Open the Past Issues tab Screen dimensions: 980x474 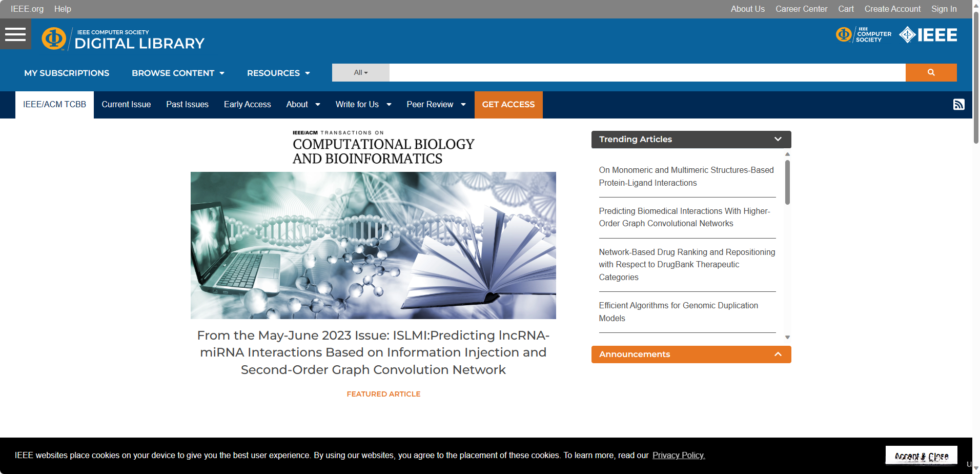187,105
